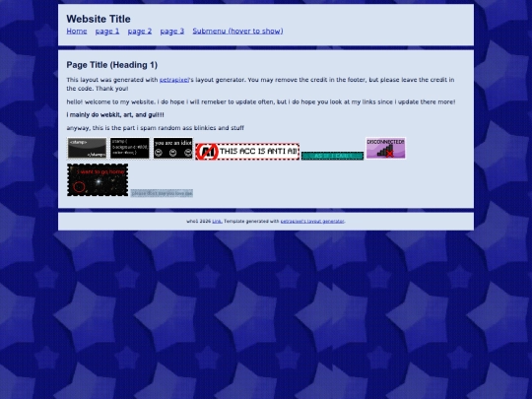This screenshot has height=399, width=532.
Task: Go to page 1 link
Action: pos(107,32)
